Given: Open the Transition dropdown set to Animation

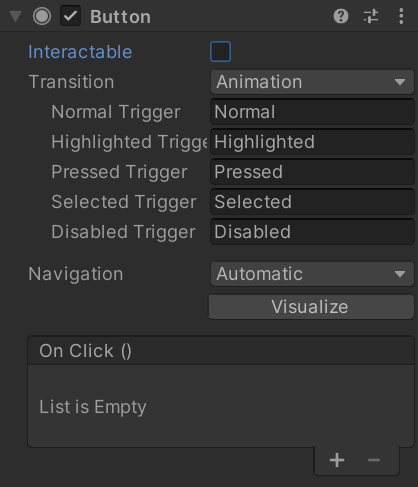Looking at the screenshot, I should click(x=312, y=82).
